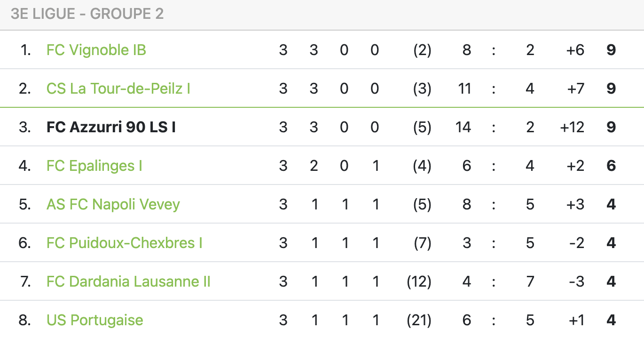Open the FC Puidoux-Chexbres I team link

pos(125,243)
